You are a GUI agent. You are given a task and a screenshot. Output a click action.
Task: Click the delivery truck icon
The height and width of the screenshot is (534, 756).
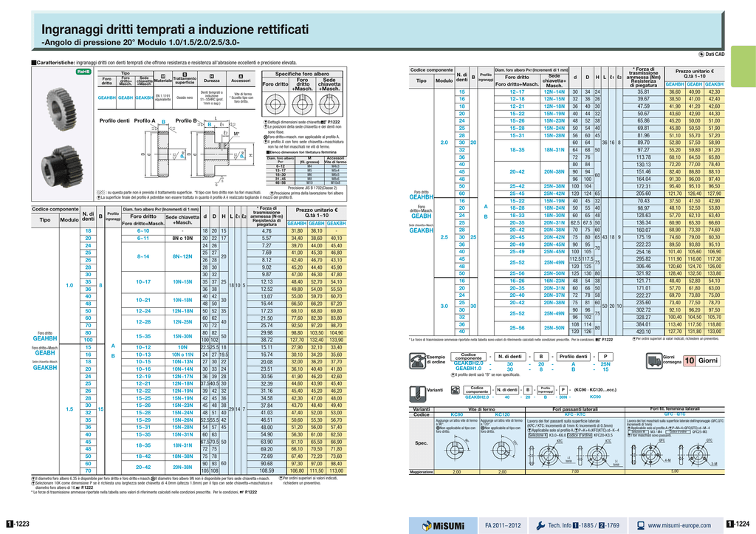653,361
